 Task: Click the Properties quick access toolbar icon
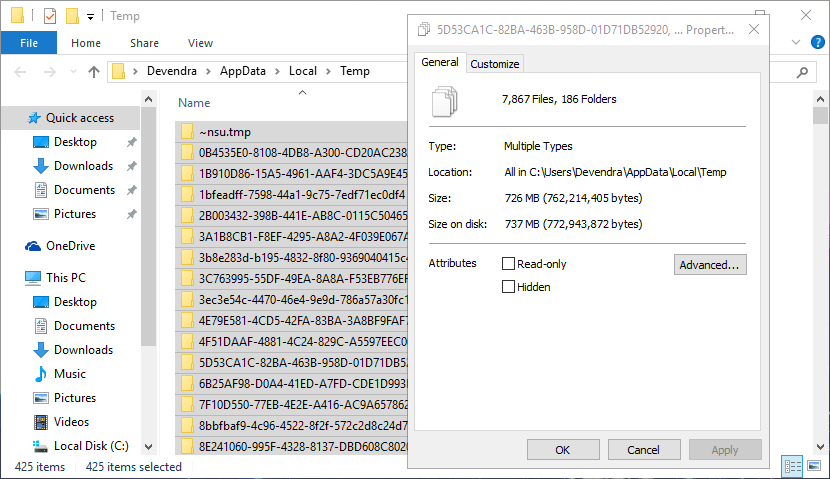(x=50, y=16)
